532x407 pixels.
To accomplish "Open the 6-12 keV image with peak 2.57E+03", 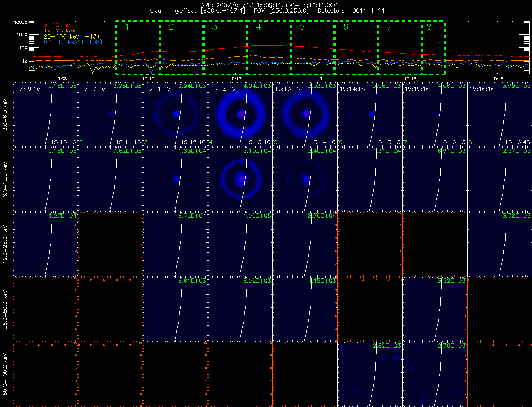I will (500, 179).
